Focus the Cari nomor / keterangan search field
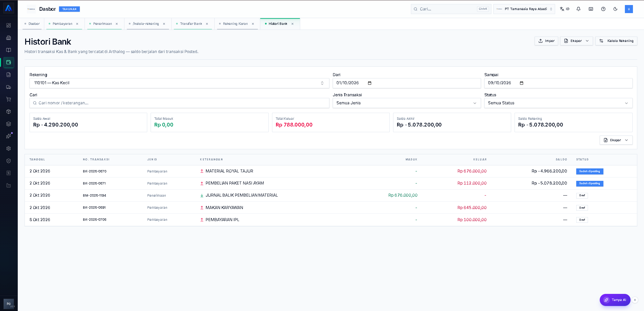The width and height of the screenshot is (644, 311). point(179,103)
